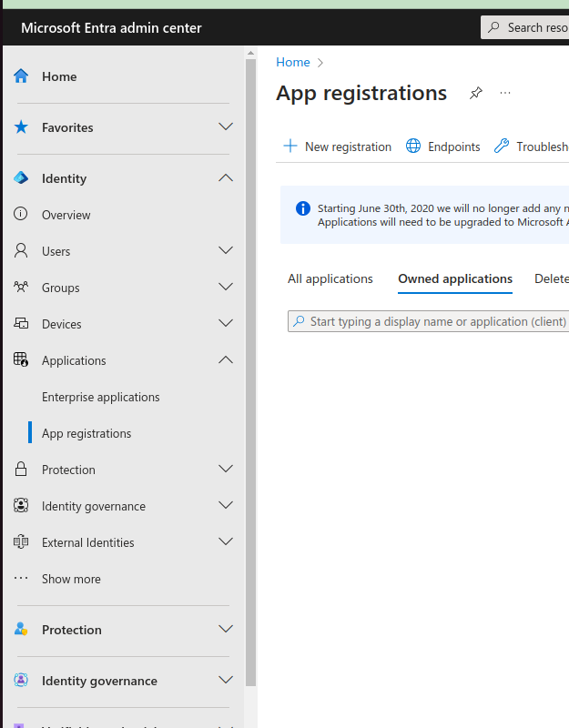Switch to the All applications tab
Viewport: 569px width, 728px height.
330,278
